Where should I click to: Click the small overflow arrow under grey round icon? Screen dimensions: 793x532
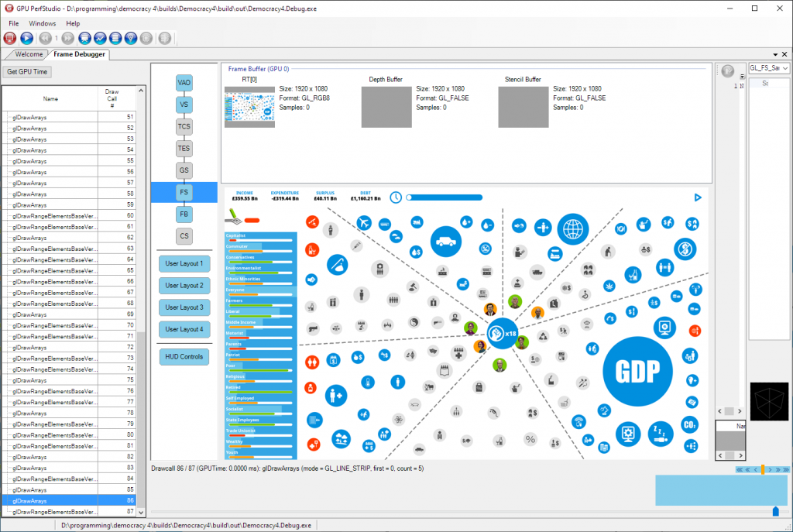[x=742, y=77]
